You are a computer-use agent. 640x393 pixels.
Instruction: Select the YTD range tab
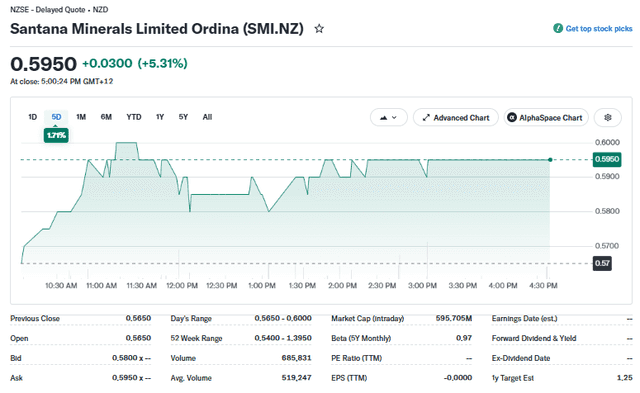click(134, 117)
